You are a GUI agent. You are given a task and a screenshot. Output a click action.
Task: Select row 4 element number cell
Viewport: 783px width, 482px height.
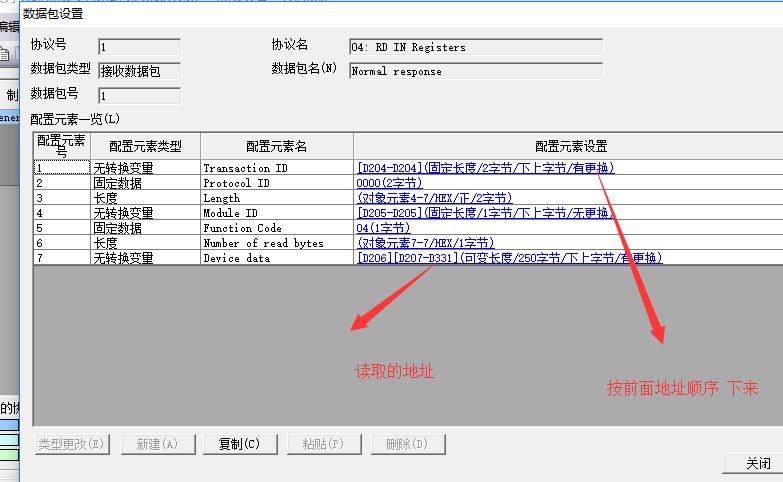[x=62, y=213]
